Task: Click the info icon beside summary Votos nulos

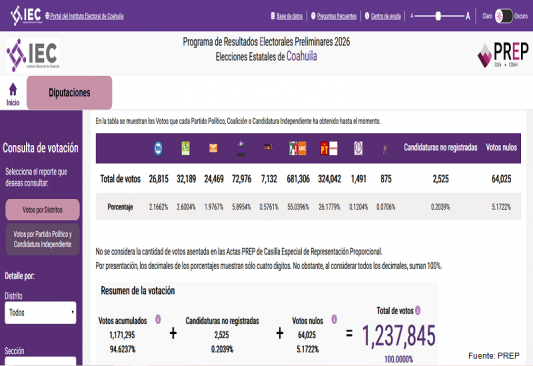Action: (x=334, y=319)
